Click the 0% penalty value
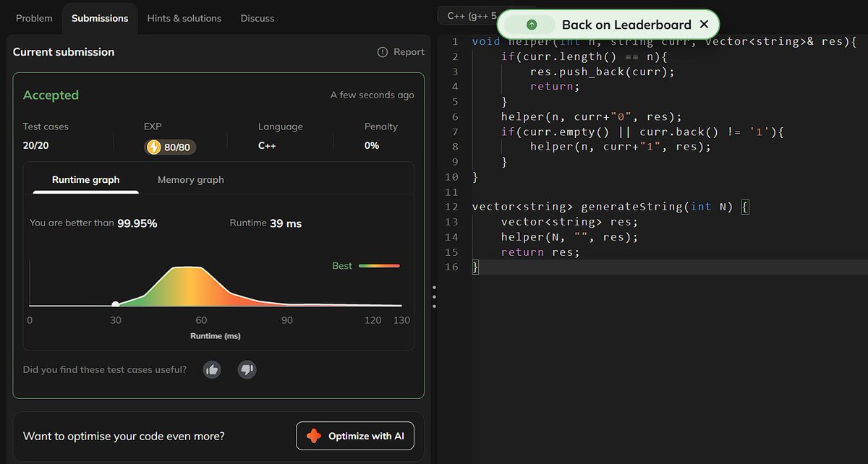Screen dimensions: 868x464 click(x=372, y=145)
